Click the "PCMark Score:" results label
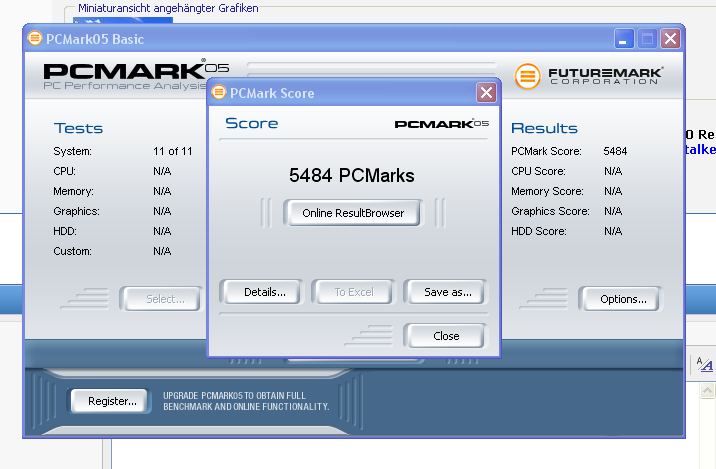This screenshot has width=716, height=469. click(546, 151)
